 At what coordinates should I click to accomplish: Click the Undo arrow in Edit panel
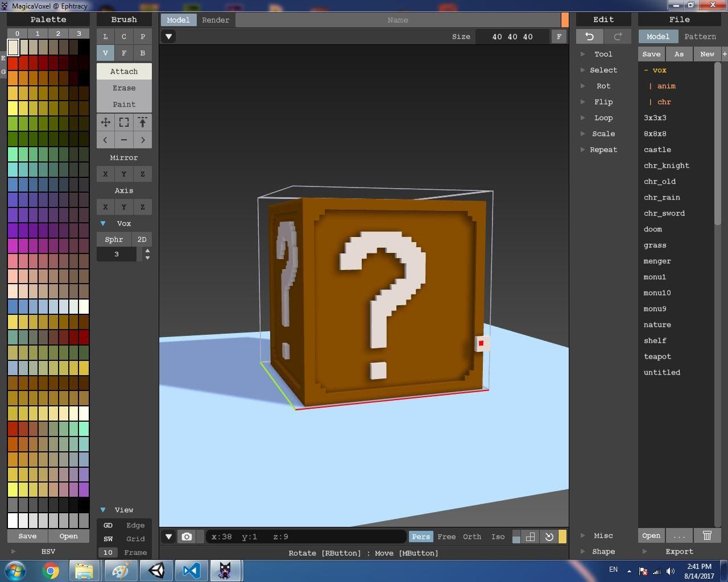590,36
